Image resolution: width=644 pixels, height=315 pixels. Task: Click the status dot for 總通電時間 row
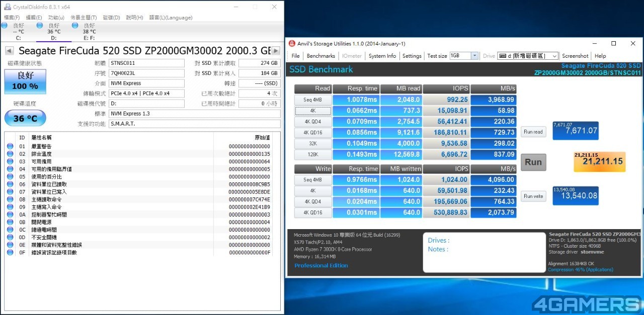pos(10,230)
